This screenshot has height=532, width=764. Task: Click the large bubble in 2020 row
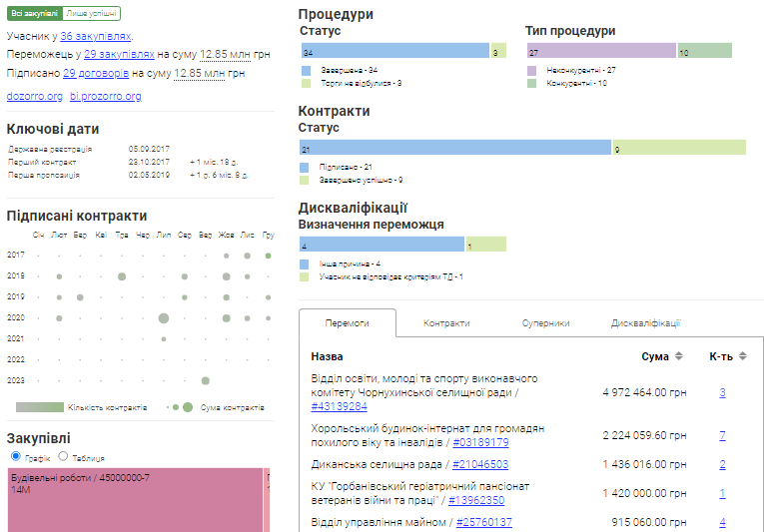[x=163, y=318]
